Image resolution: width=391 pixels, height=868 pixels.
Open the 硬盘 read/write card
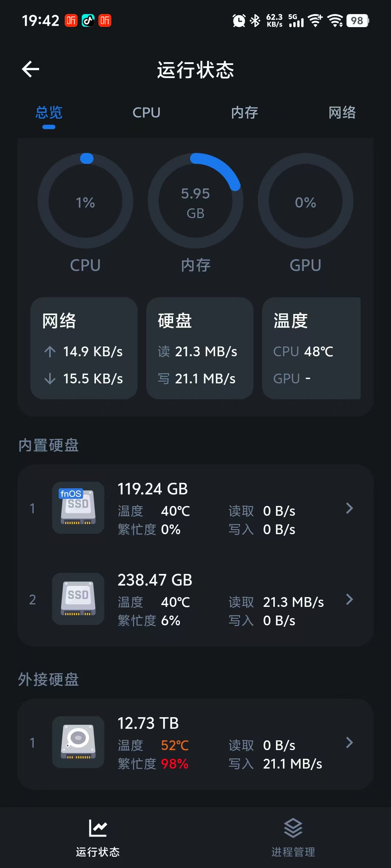click(x=199, y=348)
